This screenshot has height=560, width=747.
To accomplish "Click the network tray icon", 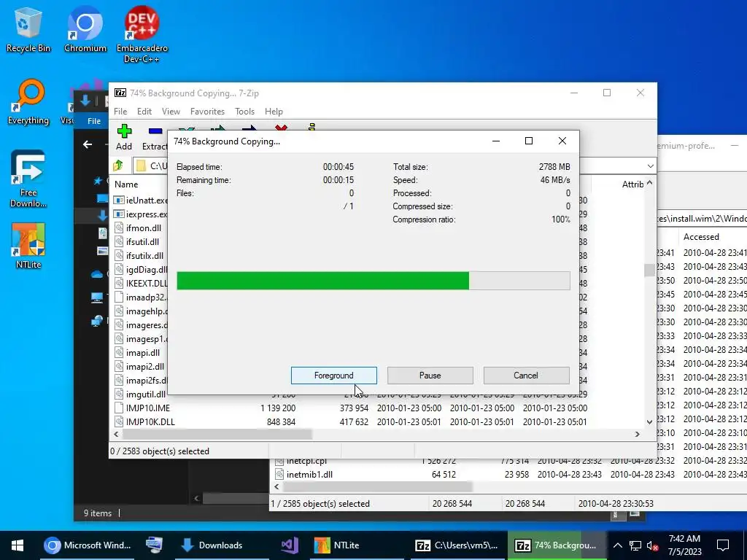I will (635, 545).
